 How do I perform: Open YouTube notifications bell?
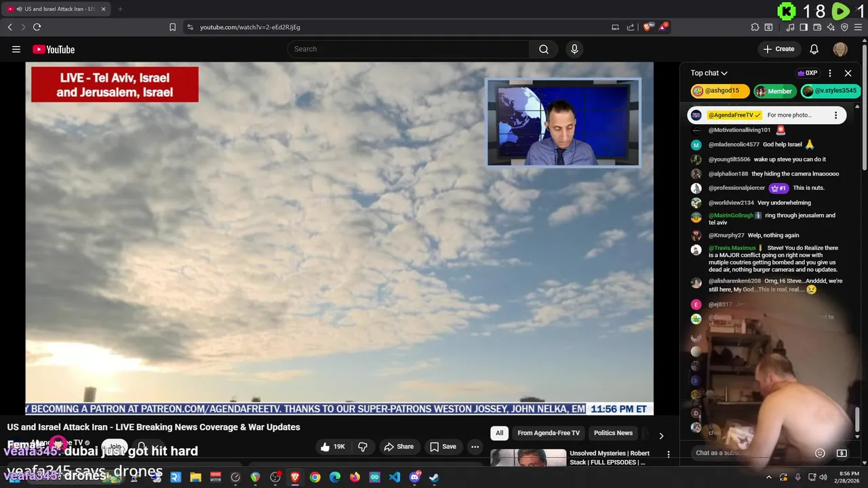tap(814, 49)
